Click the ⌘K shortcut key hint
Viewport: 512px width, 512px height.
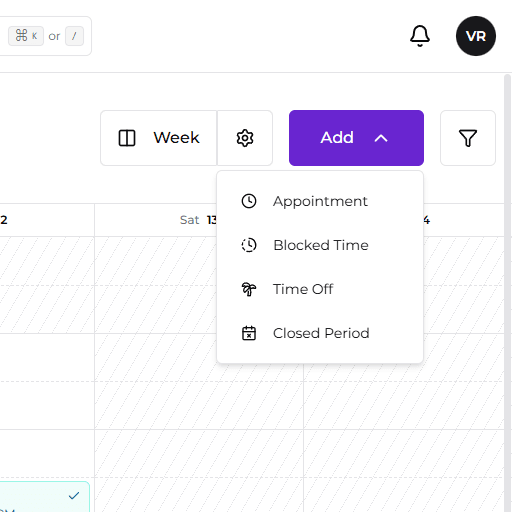click(x=26, y=36)
